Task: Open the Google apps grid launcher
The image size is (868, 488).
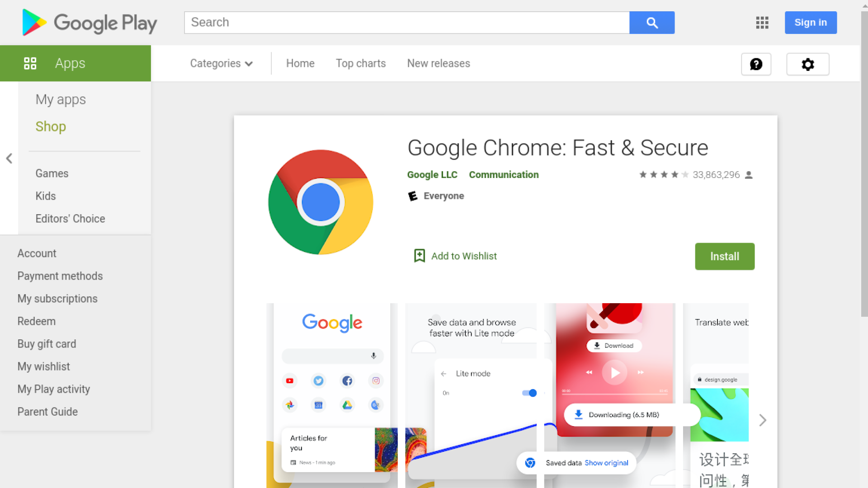Action: click(x=762, y=23)
